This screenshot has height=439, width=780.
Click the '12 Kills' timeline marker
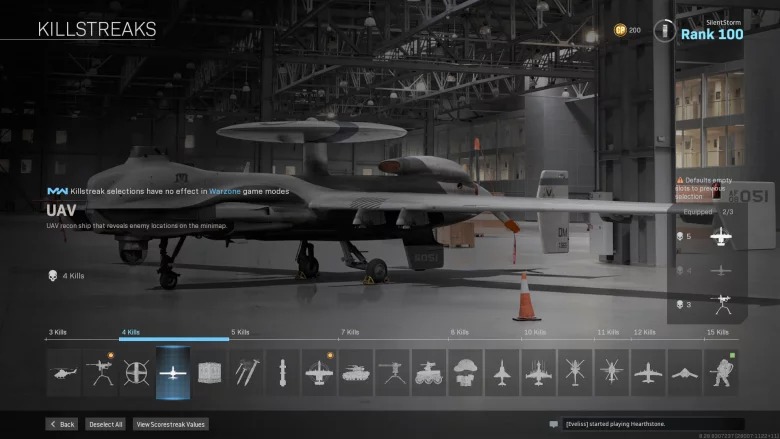point(645,332)
